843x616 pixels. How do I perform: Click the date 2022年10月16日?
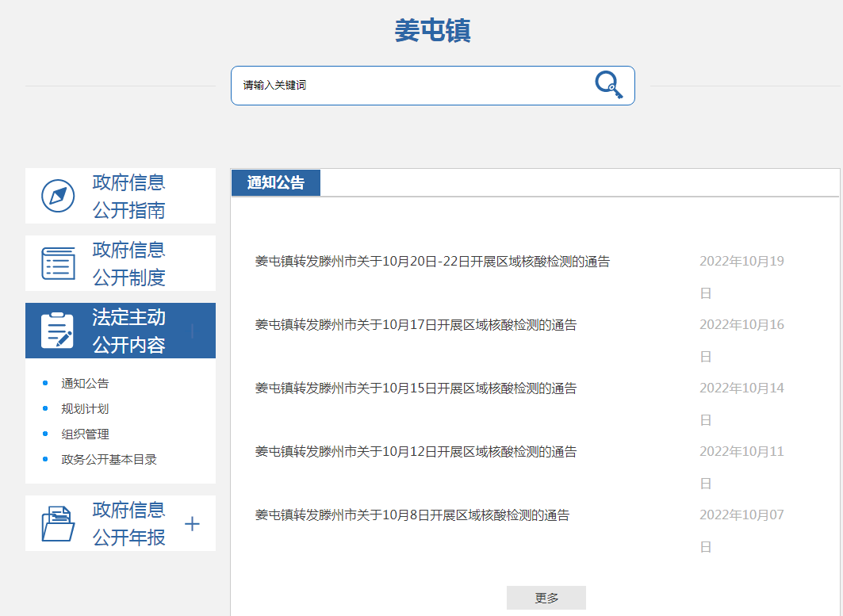coord(742,340)
